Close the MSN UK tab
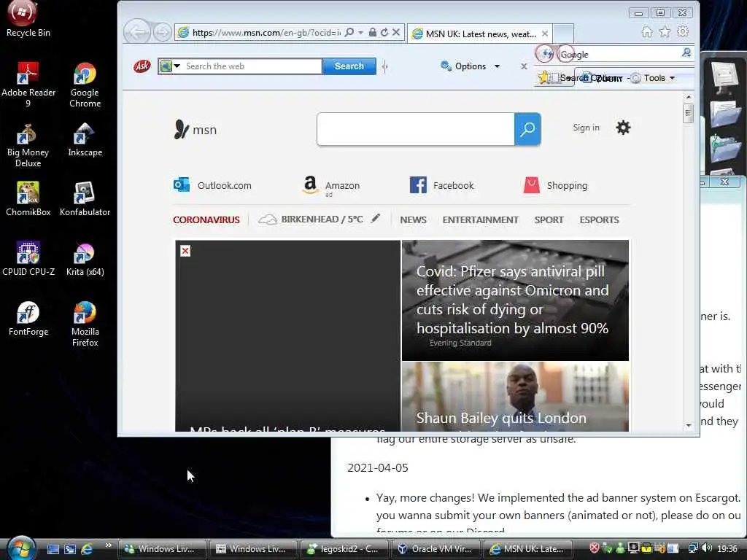 545,34
